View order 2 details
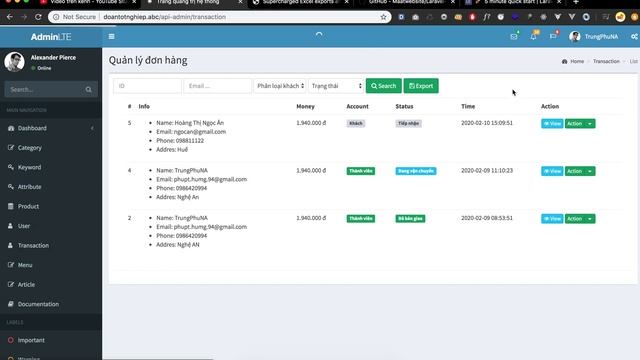Screen dimensions: 640x360 coord(552,219)
